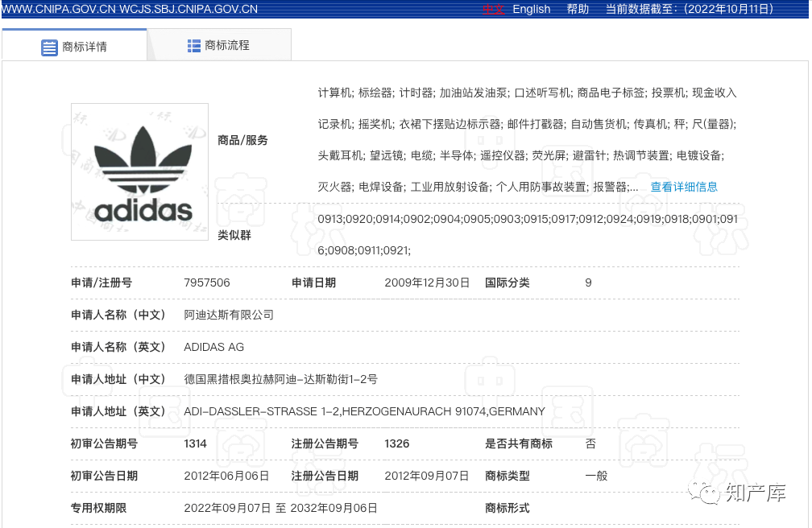Viewport: 812px width, 528px height.
Task: Click the ADI-DASSLER-STRASSE English address
Action: 364,411
